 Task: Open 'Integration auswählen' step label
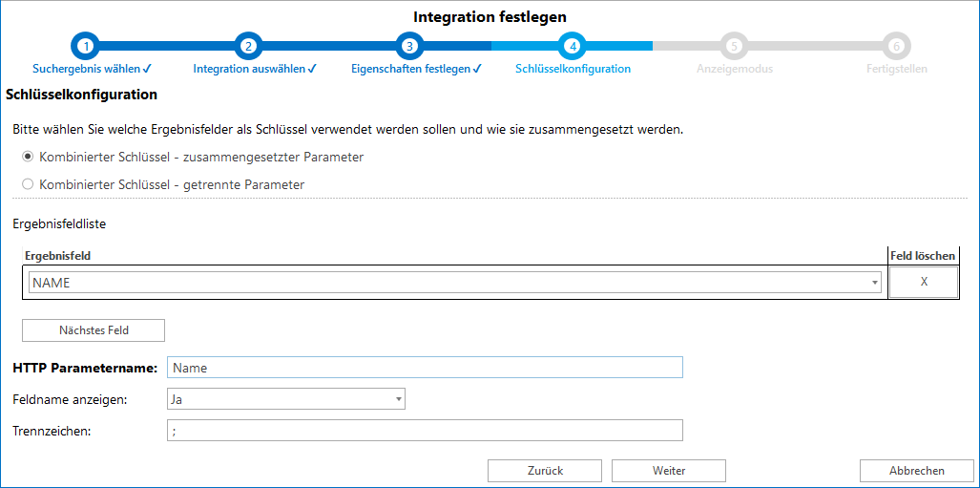tap(254, 69)
